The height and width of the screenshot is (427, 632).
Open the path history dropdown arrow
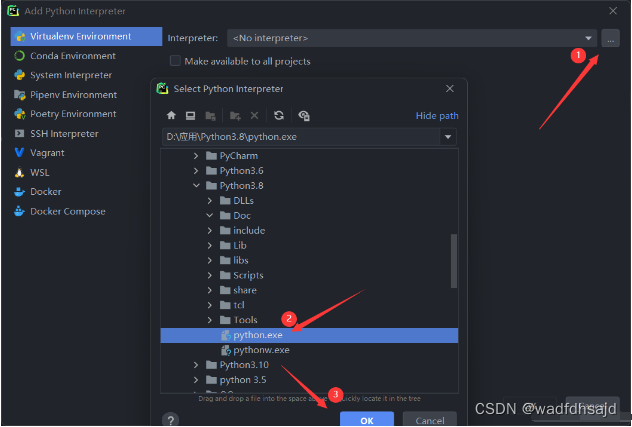tap(448, 137)
